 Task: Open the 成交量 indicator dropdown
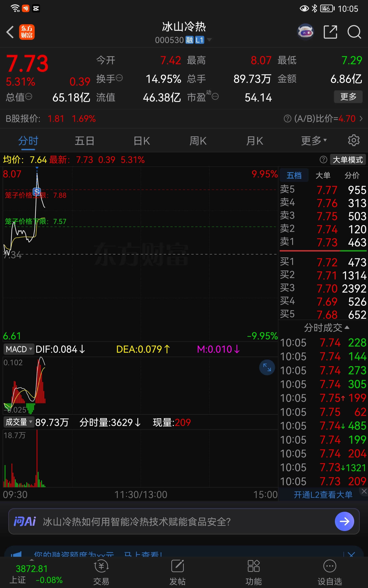[19, 422]
